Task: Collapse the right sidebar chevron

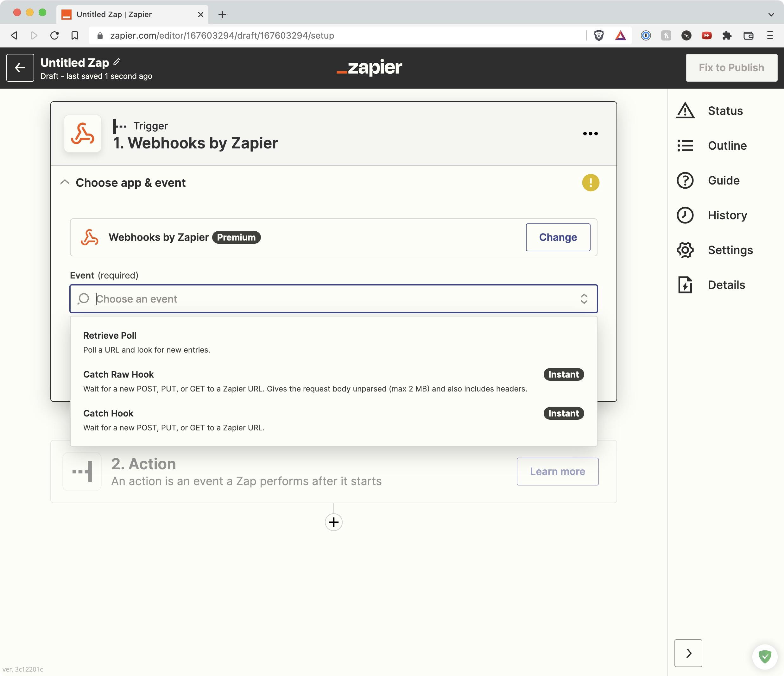Action: 688,653
